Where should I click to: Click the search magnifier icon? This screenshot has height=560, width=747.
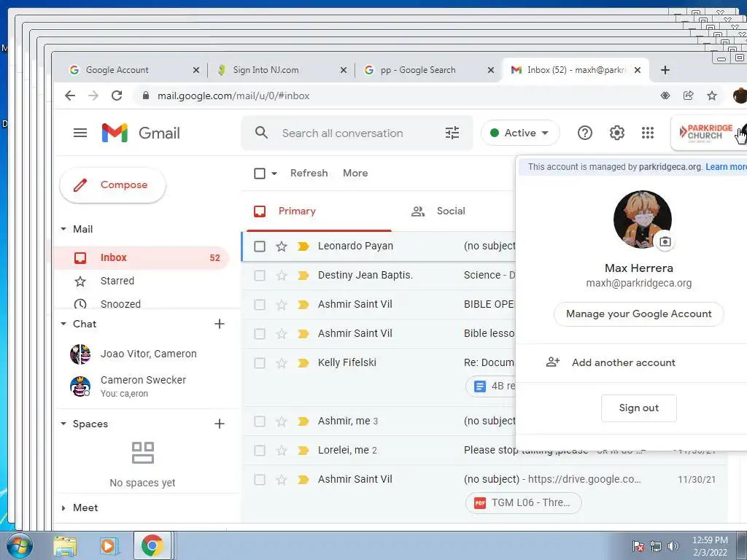[261, 133]
